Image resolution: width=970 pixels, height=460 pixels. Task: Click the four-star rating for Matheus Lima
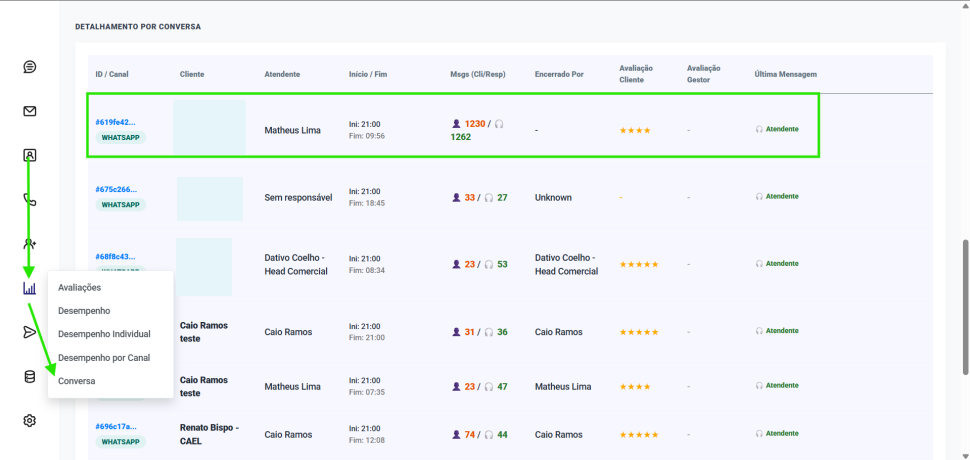pyautogui.click(x=634, y=130)
